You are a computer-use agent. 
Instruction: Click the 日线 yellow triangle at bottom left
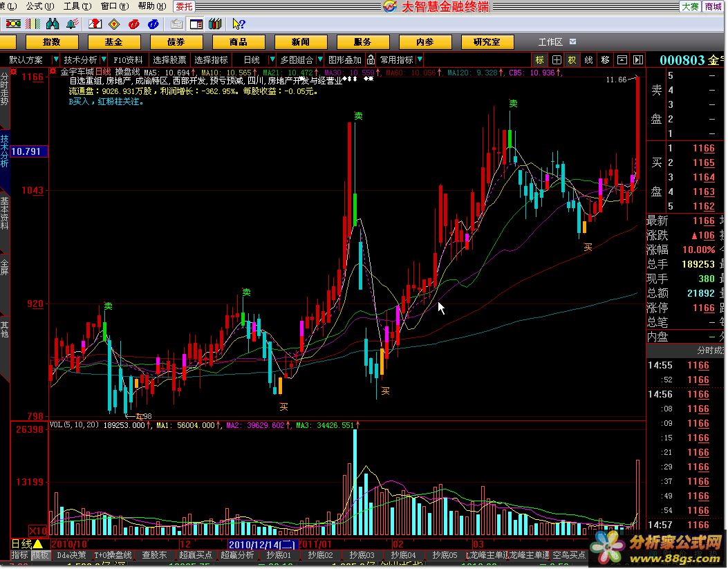coord(37,543)
